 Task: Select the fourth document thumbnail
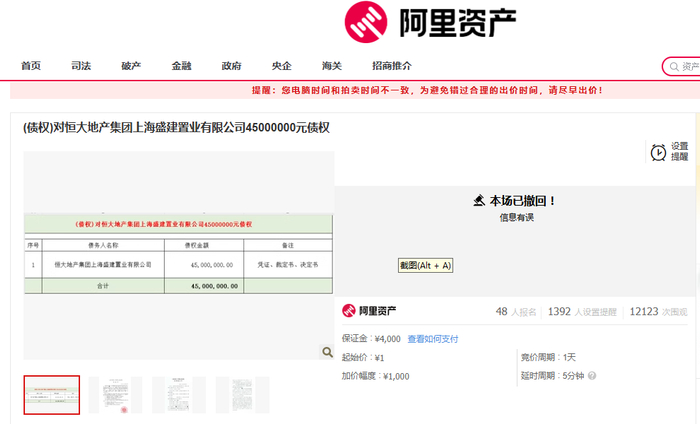click(x=242, y=395)
